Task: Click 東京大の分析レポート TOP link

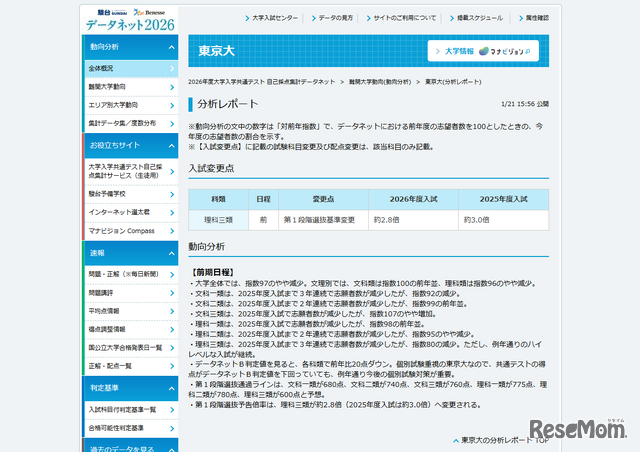Action: (501, 441)
